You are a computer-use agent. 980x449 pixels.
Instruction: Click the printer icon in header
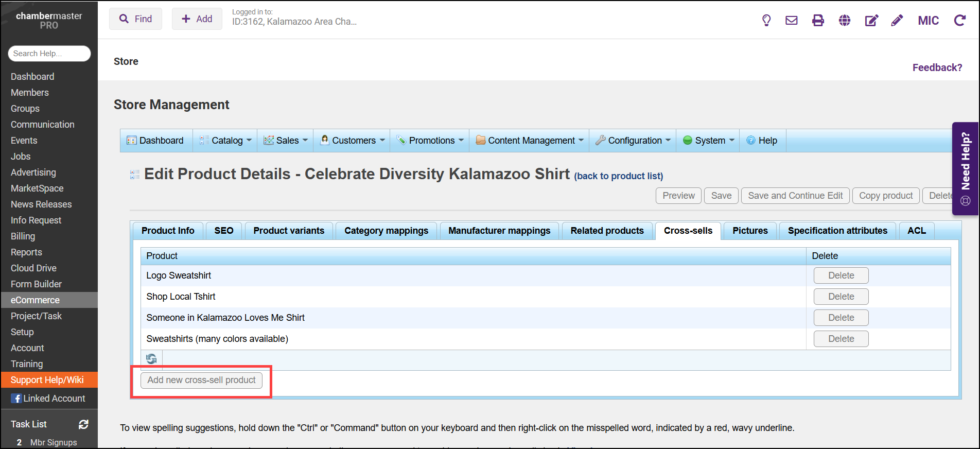818,21
